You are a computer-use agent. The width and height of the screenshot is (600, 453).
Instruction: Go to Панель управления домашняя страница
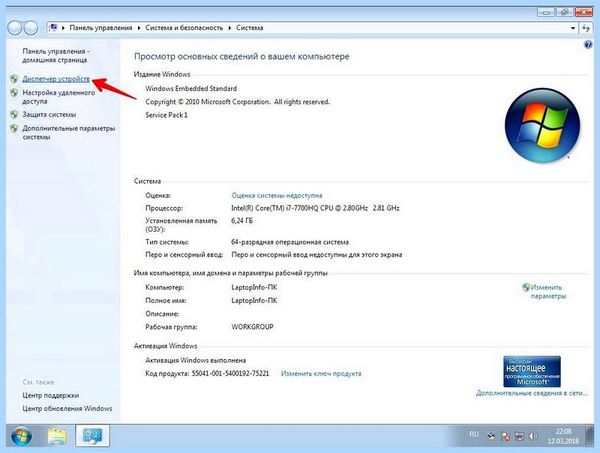(x=55, y=56)
